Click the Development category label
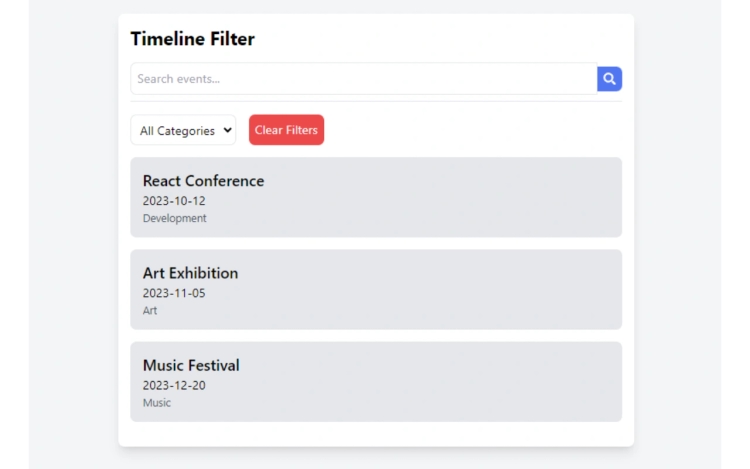 coord(175,218)
